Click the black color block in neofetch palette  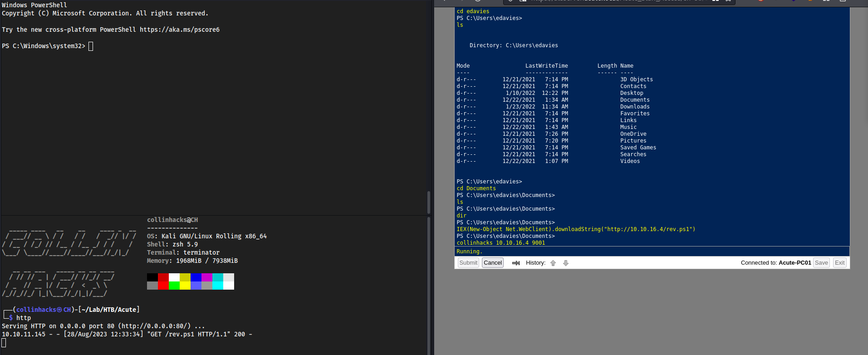click(152, 277)
